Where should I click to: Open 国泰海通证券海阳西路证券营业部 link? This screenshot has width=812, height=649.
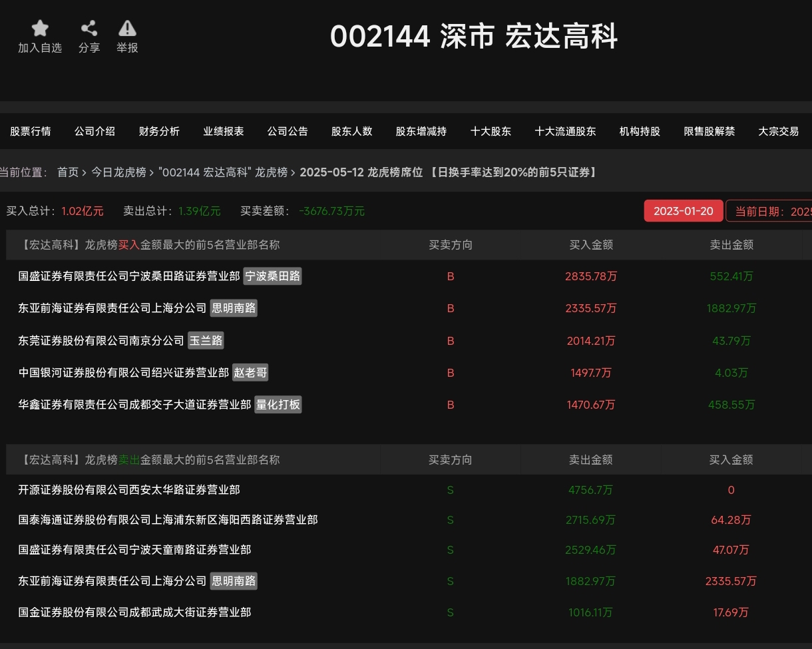pyautogui.click(x=168, y=520)
